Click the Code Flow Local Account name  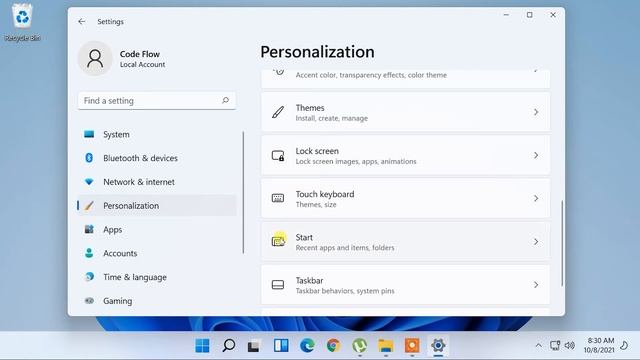[x=142, y=59]
